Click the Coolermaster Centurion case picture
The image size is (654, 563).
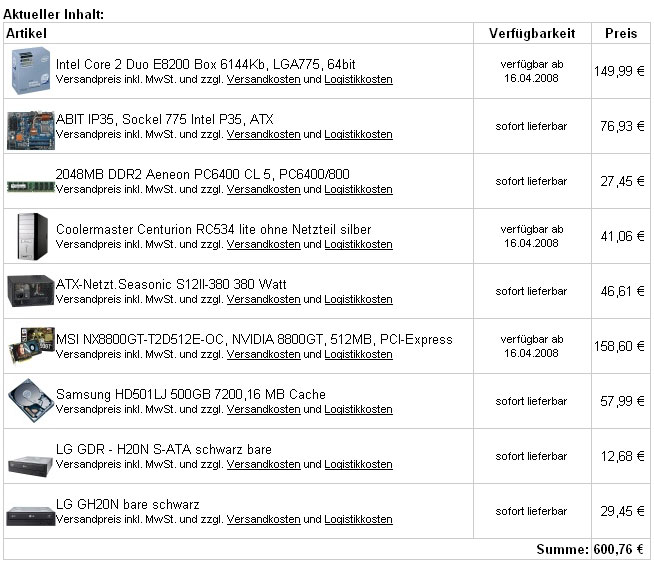click(33, 236)
